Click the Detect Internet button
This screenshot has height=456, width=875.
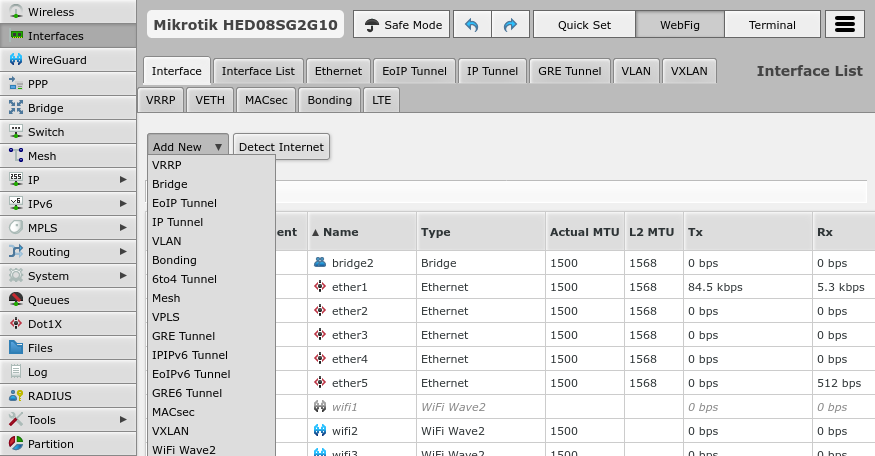[281, 147]
